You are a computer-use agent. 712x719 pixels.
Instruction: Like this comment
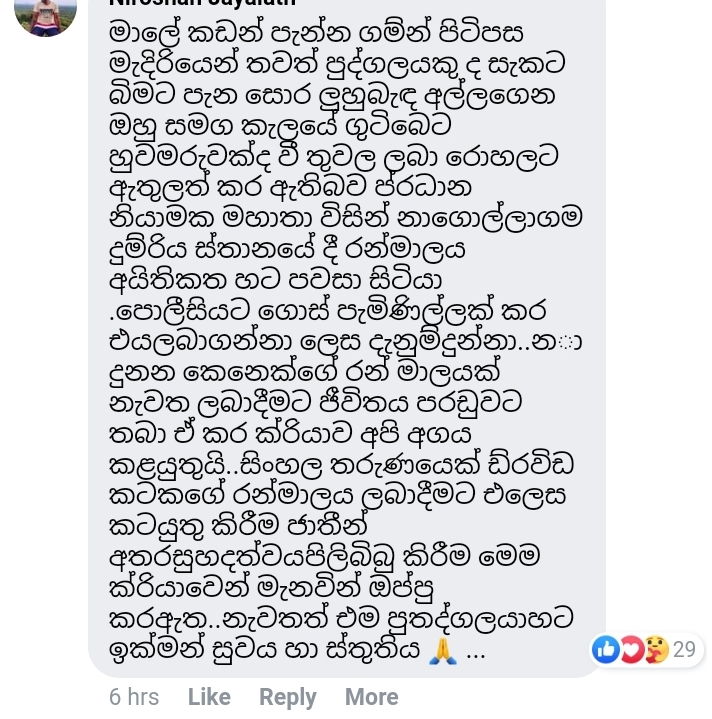(209, 697)
